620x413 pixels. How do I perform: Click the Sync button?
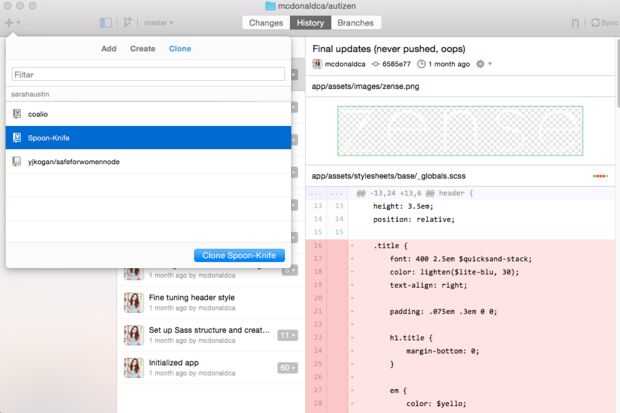pyautogui.click(x=604, y=23)
